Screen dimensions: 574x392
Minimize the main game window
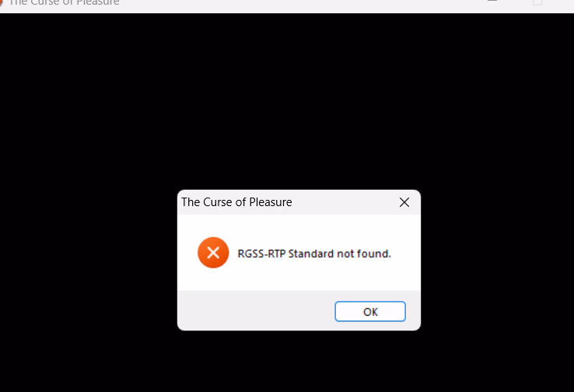coord(492,1)
